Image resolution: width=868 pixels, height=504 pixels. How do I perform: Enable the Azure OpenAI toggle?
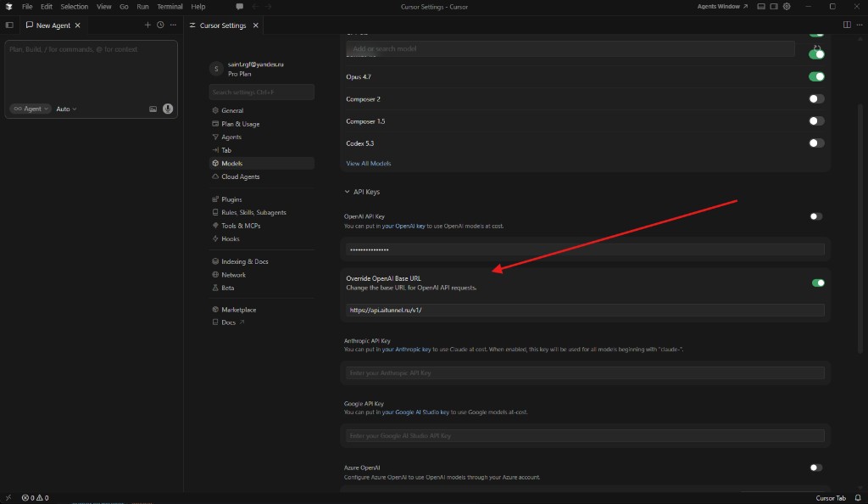(816, 468)
